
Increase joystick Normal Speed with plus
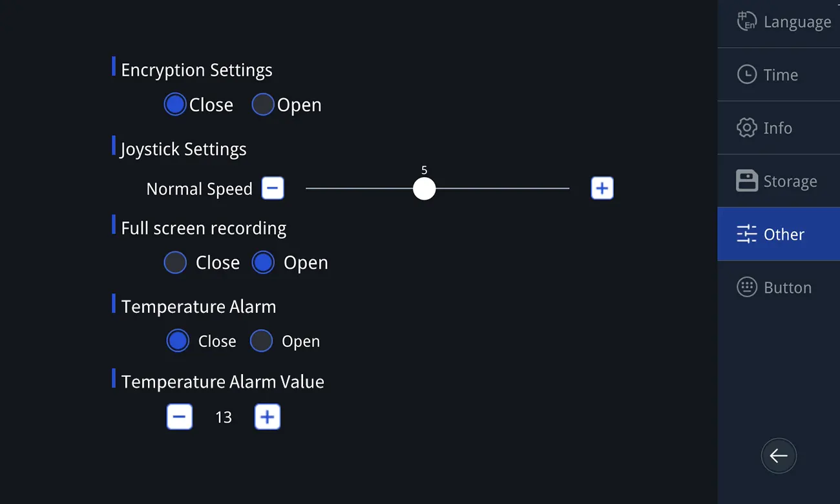[602, 188]
